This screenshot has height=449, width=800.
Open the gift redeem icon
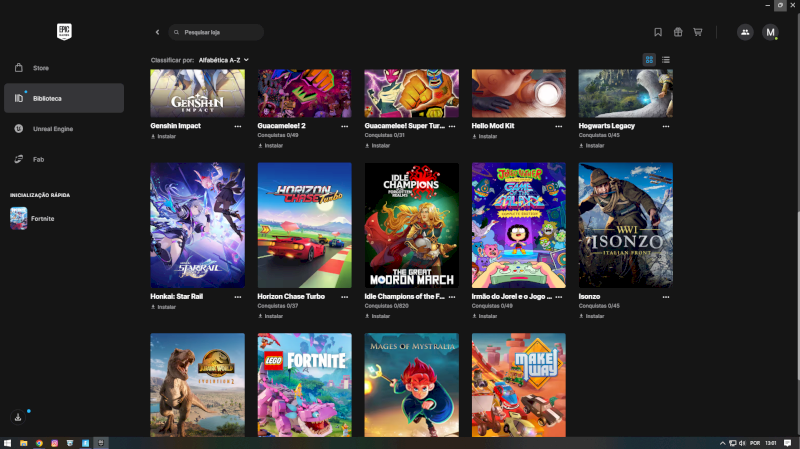pyautogui.click(x=678, y=32)
